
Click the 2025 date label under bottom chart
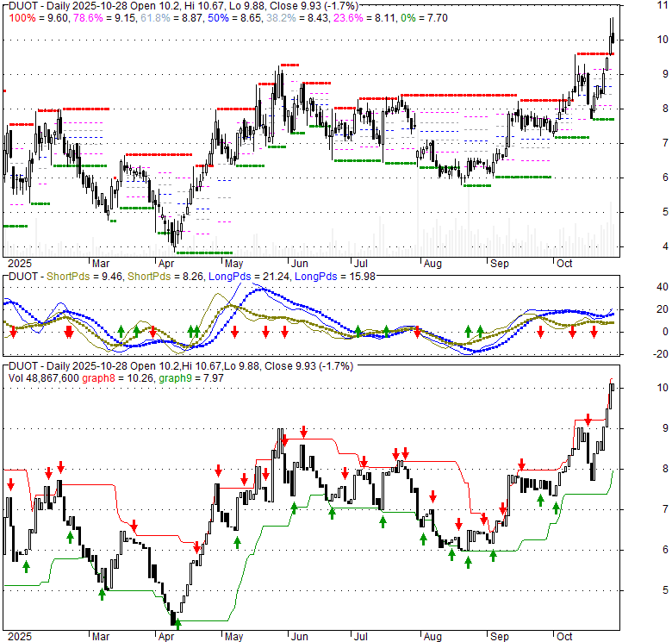pyautogui.click(x=20, y=637)
